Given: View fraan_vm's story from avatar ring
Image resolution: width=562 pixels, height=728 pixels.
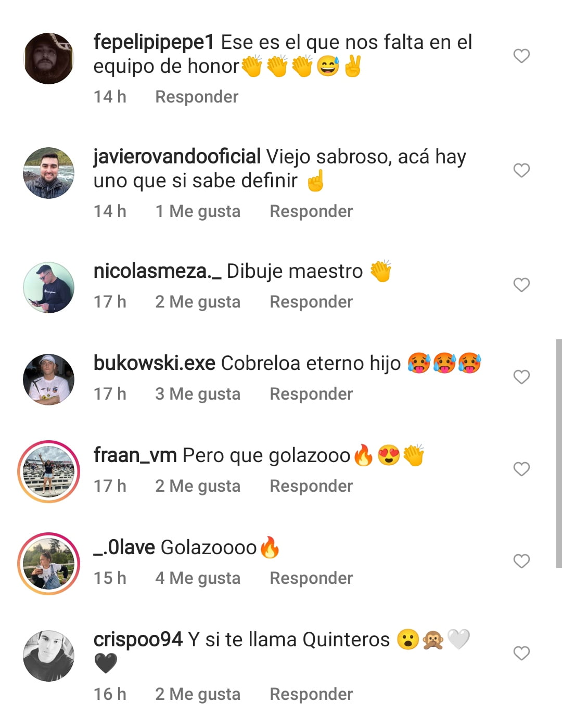Looking at the screenshot, I should [x=49, y=471].
